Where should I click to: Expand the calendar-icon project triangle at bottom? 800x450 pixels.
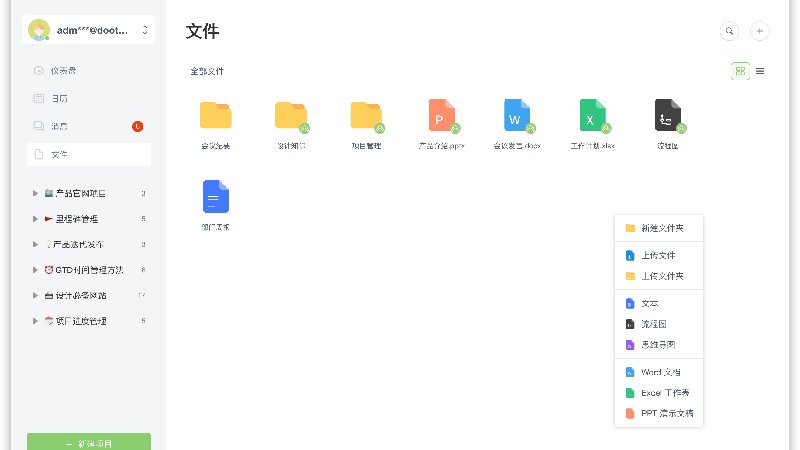click(x=35, y=321)
